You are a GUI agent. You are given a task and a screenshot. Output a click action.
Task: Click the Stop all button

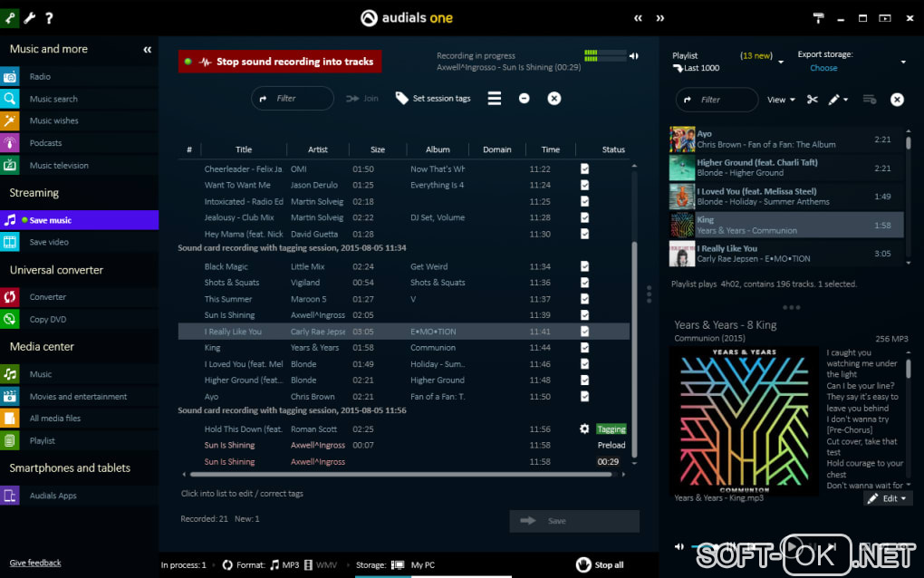600,565
